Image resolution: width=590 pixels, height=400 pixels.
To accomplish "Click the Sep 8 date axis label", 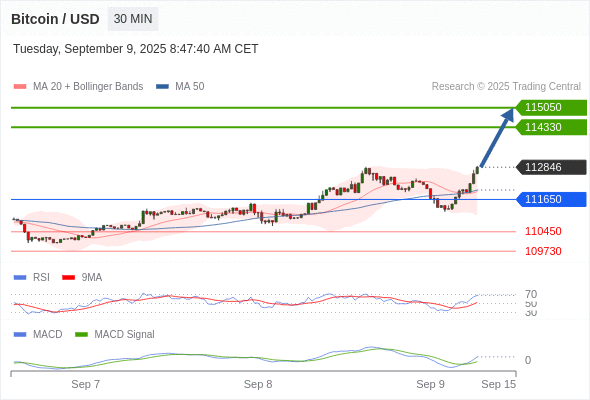I will coord(258,384).
